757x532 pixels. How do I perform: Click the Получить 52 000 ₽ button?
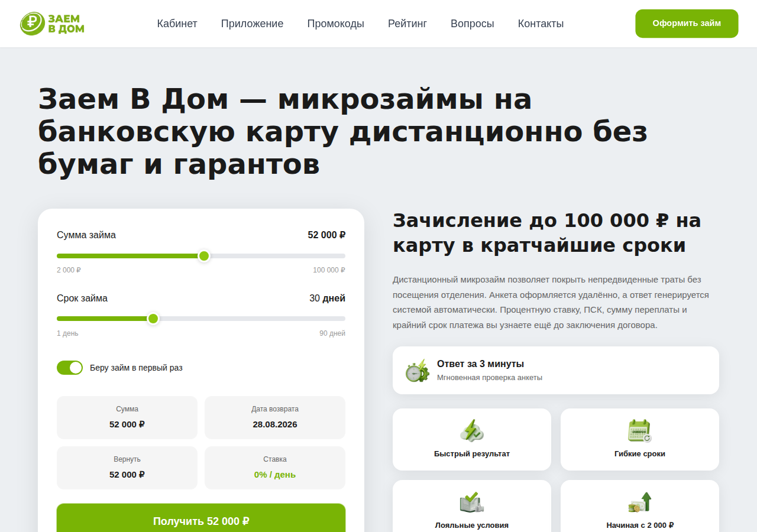201,520
